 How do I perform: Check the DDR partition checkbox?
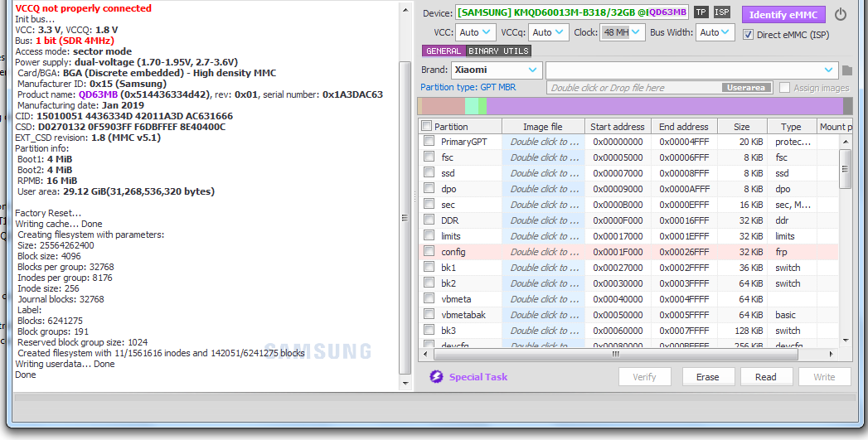tap(429, 220)
